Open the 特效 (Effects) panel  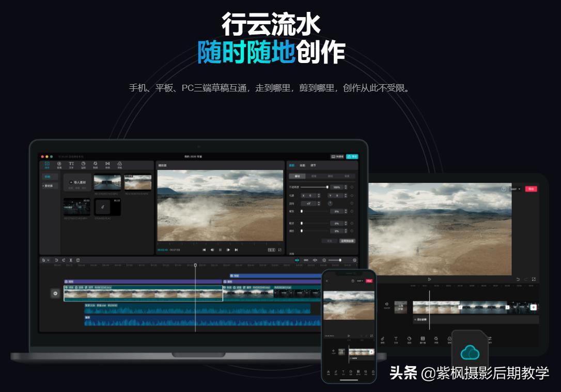(96, 164)
